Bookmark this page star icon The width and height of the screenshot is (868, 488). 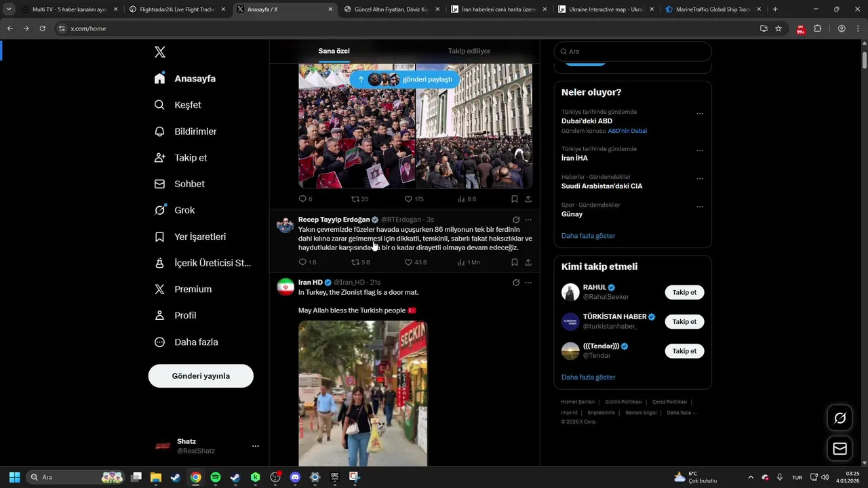[x=778, y=28]
